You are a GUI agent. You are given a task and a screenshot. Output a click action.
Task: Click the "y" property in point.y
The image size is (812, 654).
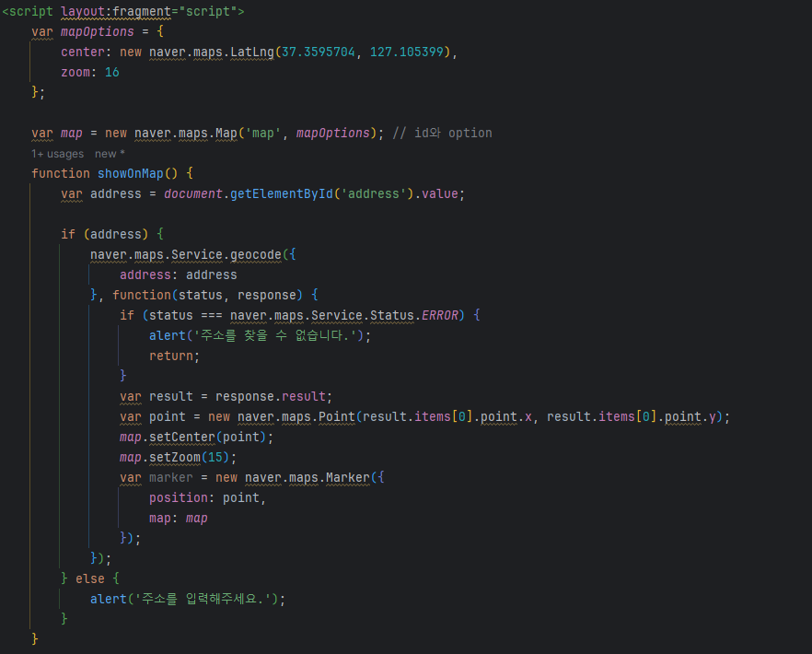point(713,416)
